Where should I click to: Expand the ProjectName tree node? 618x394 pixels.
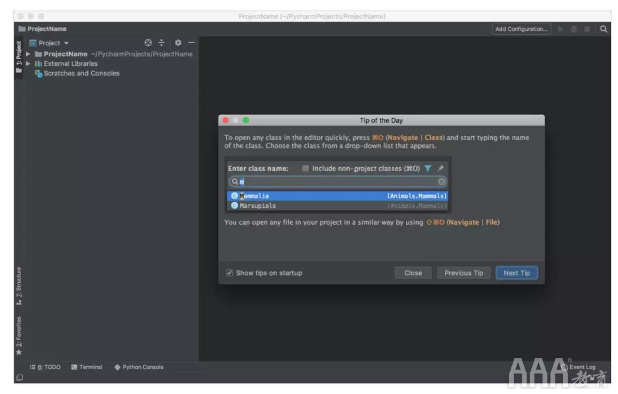pos(28,54)
